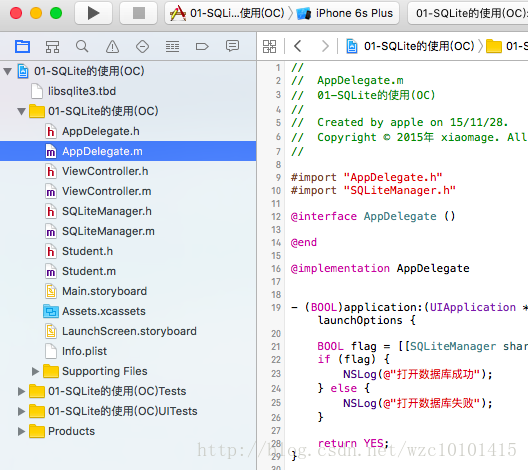Click the Student.h header file icon
Viewport: 528px width, 470px height.
51,251
